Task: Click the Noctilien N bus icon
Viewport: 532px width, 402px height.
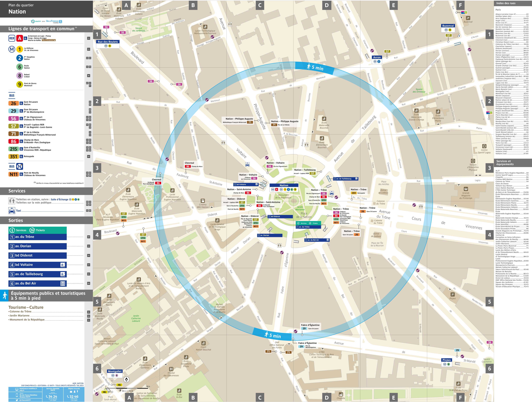Action: point(19,167)
